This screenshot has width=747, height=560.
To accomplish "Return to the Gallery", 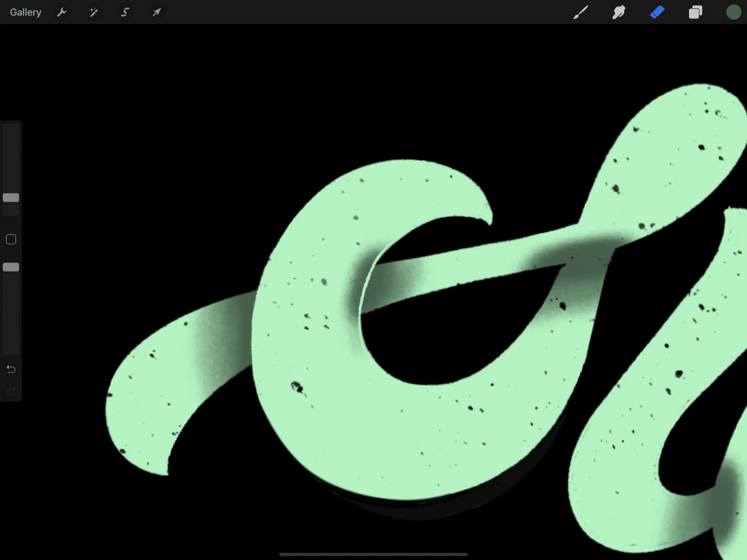I will click(26, 12).
